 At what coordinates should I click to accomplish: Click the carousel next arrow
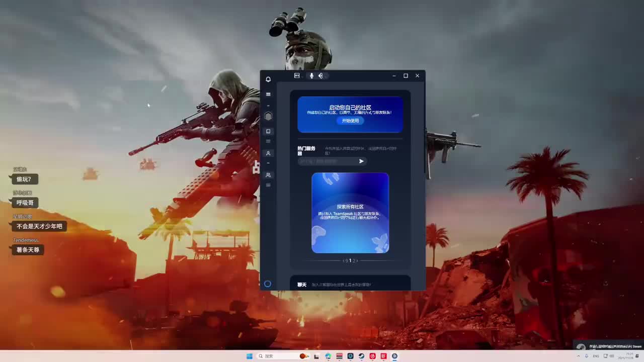click(x=357, y=260)
